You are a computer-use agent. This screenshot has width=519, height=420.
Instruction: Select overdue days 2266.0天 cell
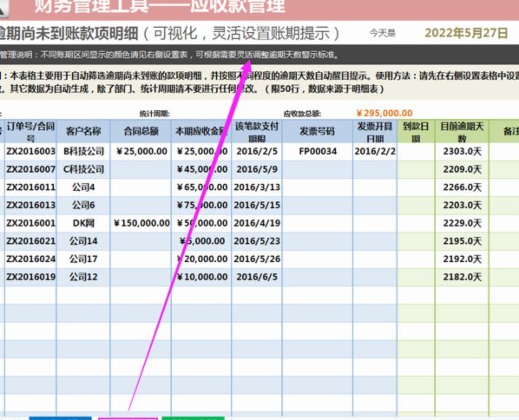click(462, 187)
